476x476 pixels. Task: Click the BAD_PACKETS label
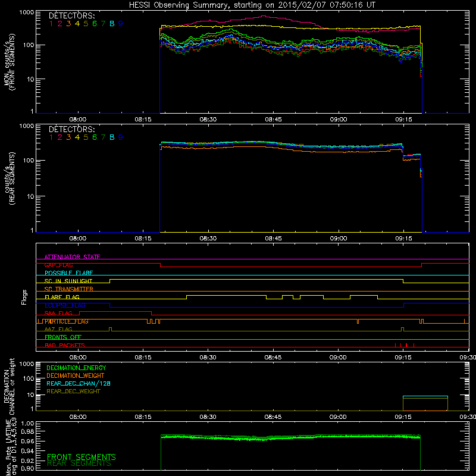pos(65,345)
